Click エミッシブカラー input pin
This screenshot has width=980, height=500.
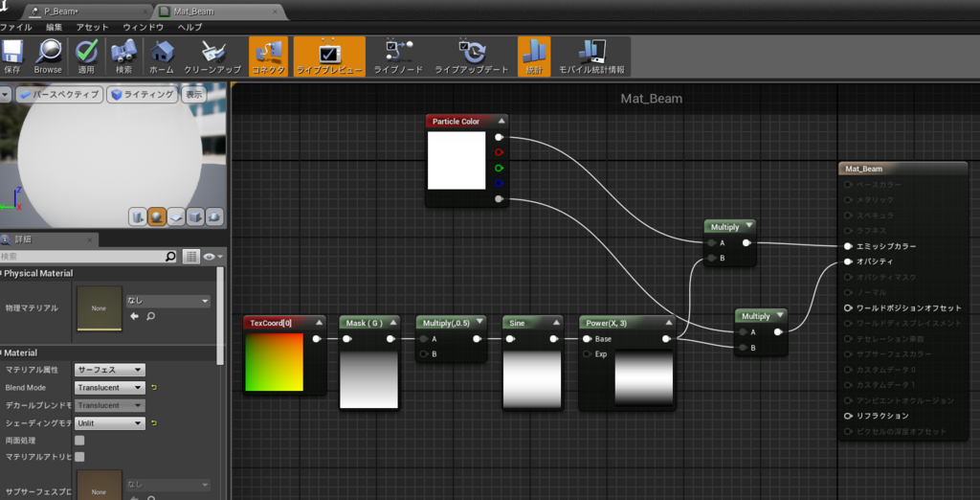[x=848, y=246]
